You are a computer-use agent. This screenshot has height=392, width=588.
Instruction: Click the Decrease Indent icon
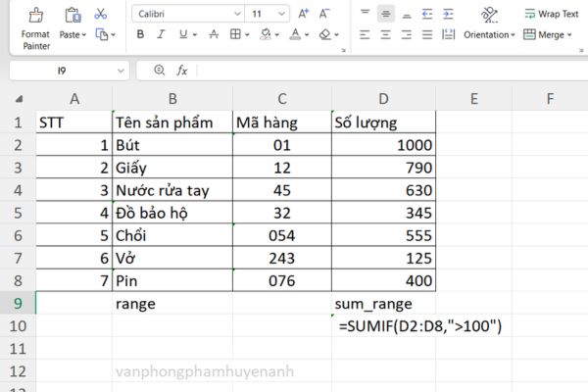[427, 14]
